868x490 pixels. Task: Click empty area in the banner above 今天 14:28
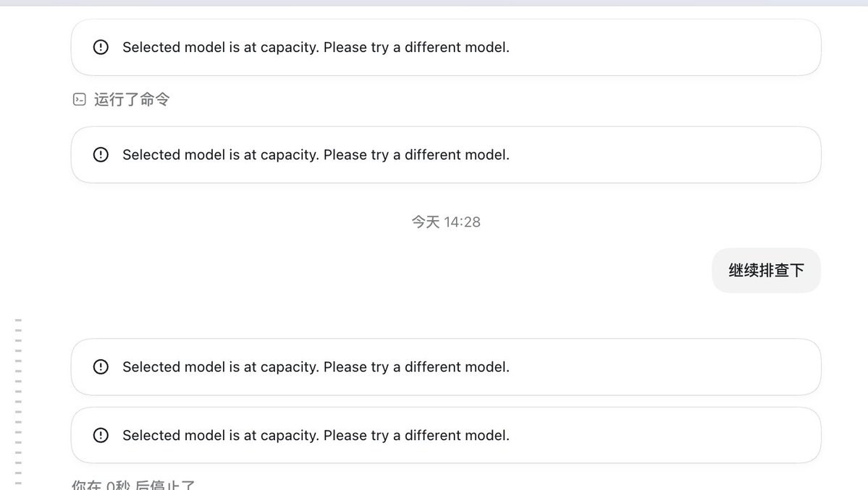point(665,154)
